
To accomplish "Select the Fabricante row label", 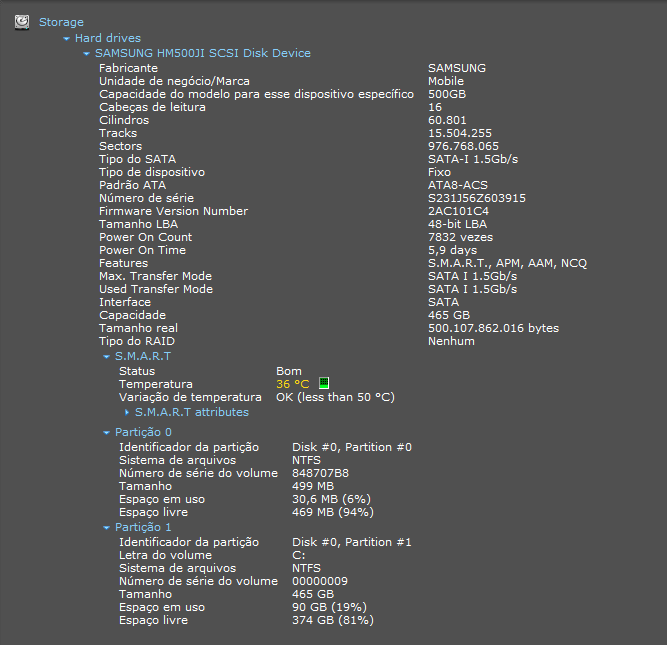I will 128,68.
